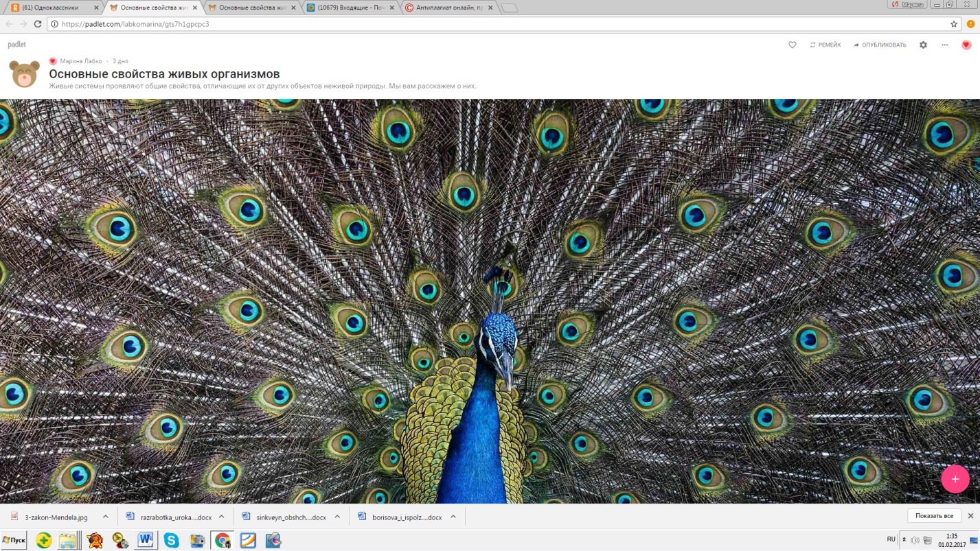Expand options for sinkveyn_obshch docx download
980x551 pixels.
[337, 517]
